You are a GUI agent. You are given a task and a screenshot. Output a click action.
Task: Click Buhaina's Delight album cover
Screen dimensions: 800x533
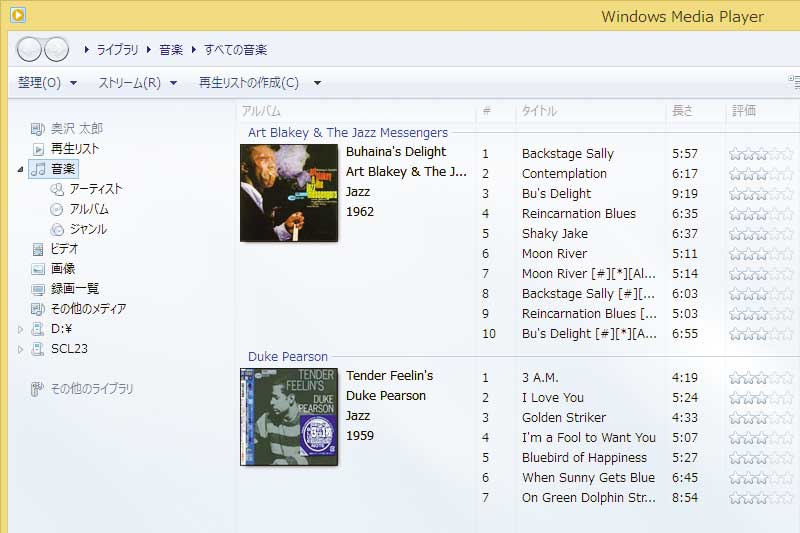(x=289, y=193)
